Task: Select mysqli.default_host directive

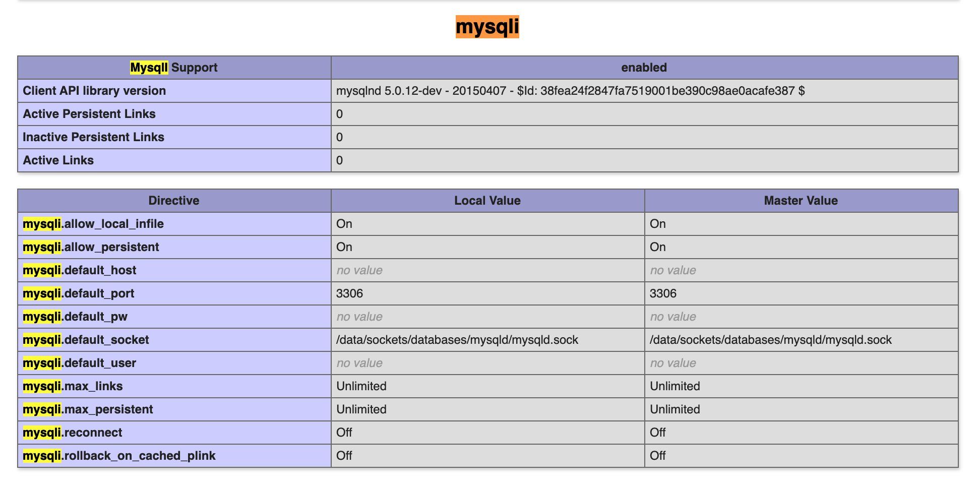Action: click(x=80, y=270)
